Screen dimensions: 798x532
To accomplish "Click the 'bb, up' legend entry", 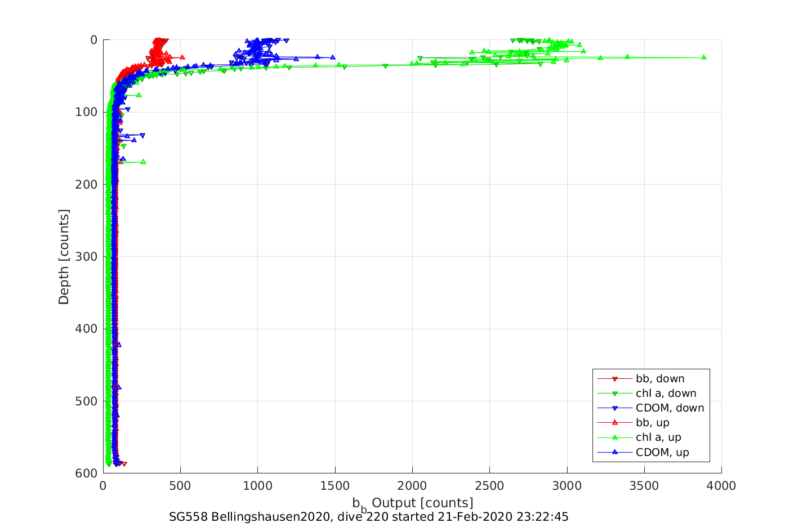I will point(633,423).
